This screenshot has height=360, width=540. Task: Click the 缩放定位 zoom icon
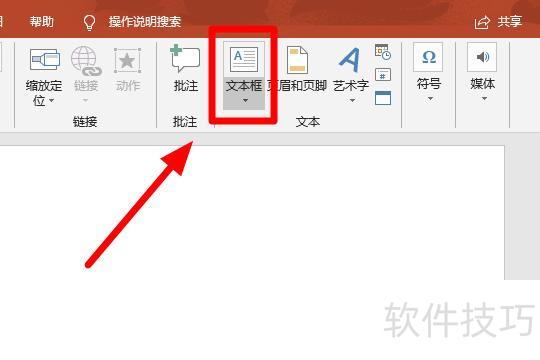coord(45,60)
